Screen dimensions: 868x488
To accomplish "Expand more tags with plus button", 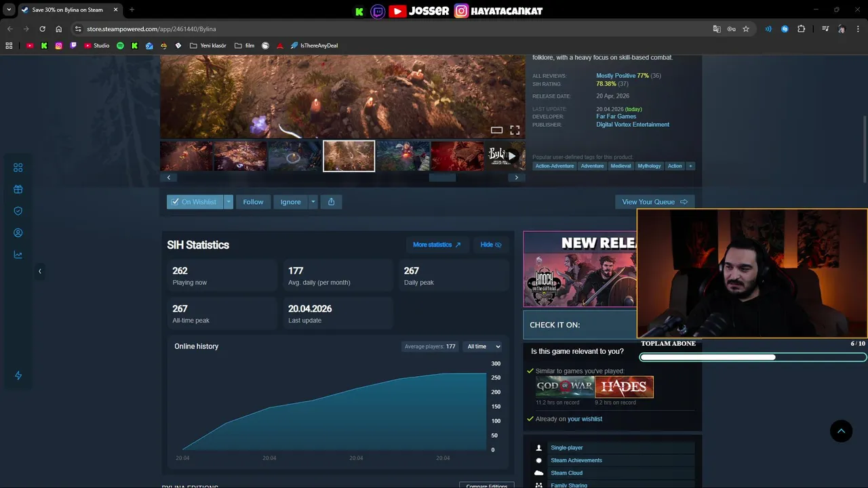I will 690,165.
